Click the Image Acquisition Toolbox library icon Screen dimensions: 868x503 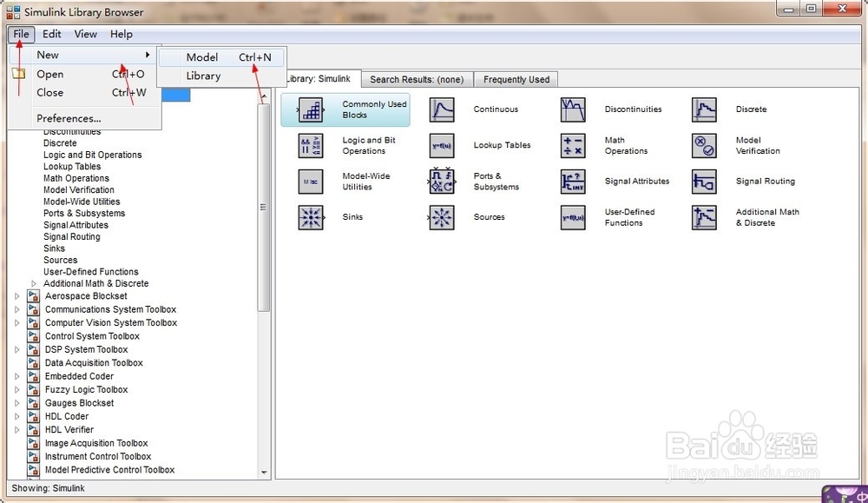33,443
